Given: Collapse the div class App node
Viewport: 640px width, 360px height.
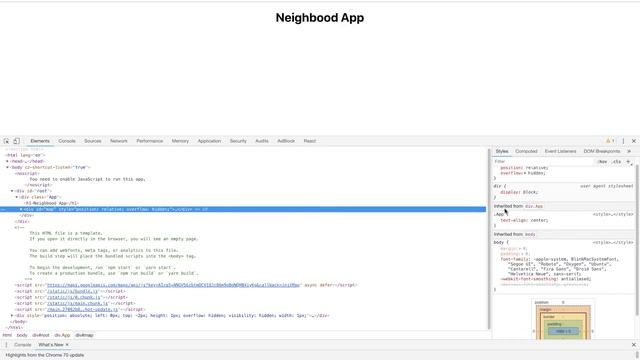Looking at the screenshot, I should tap(17, 197).
